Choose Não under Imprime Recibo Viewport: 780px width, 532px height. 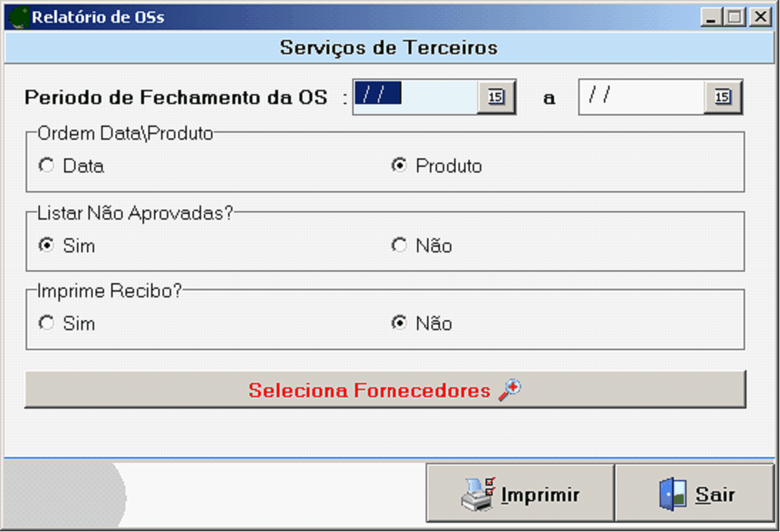[400, 324]
